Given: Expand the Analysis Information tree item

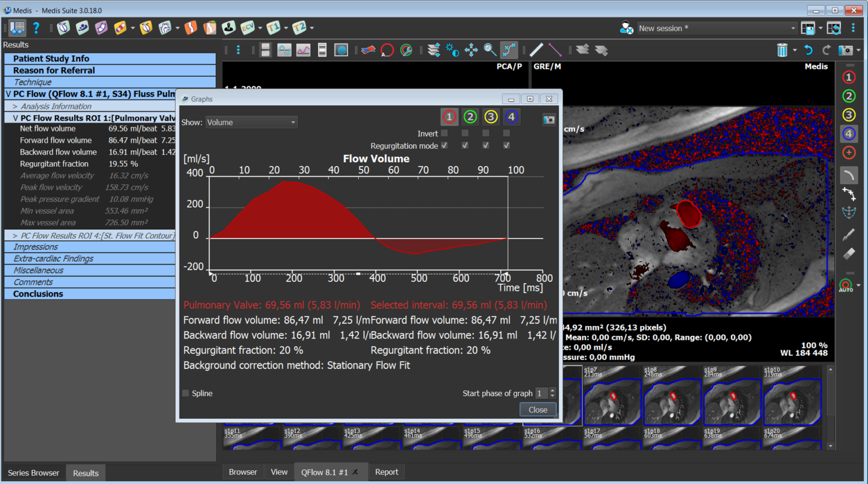Looking at the screenshot, I should pyautogui.click(x=15, y=106).
